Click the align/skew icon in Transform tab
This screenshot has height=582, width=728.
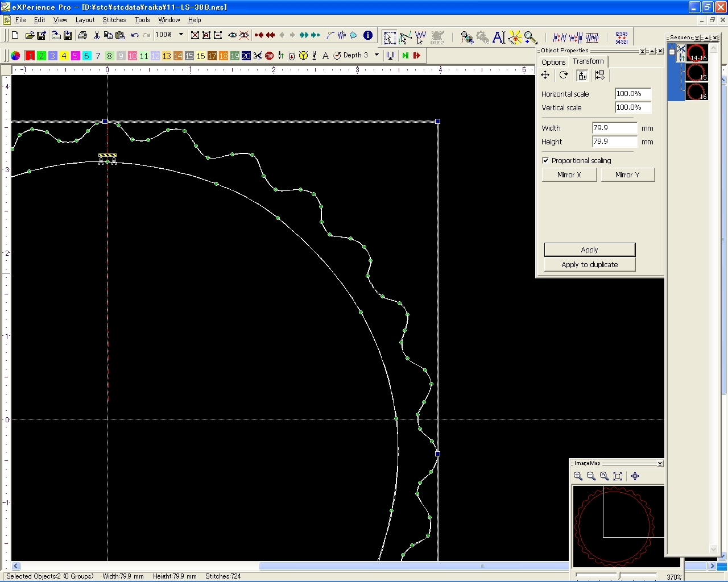600,75
